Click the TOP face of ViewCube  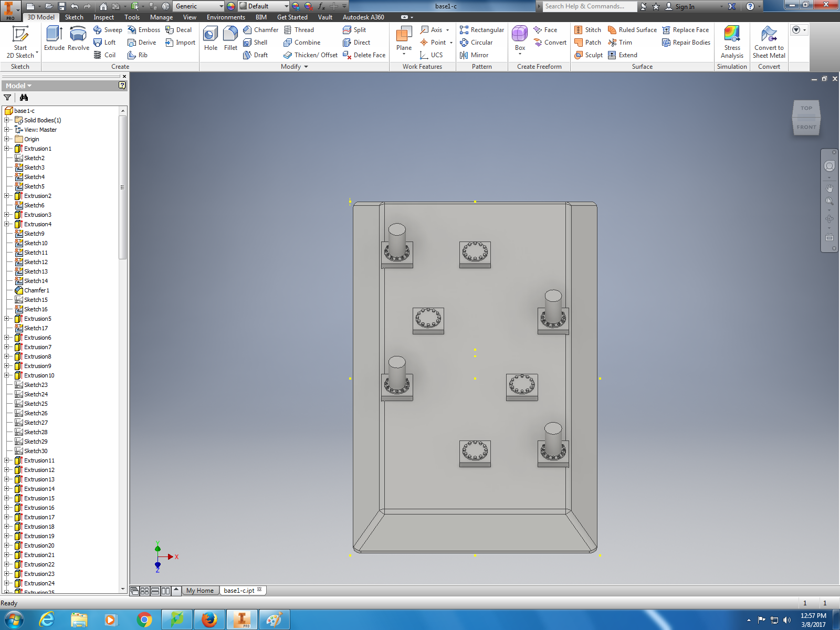(x=806, y=108)
